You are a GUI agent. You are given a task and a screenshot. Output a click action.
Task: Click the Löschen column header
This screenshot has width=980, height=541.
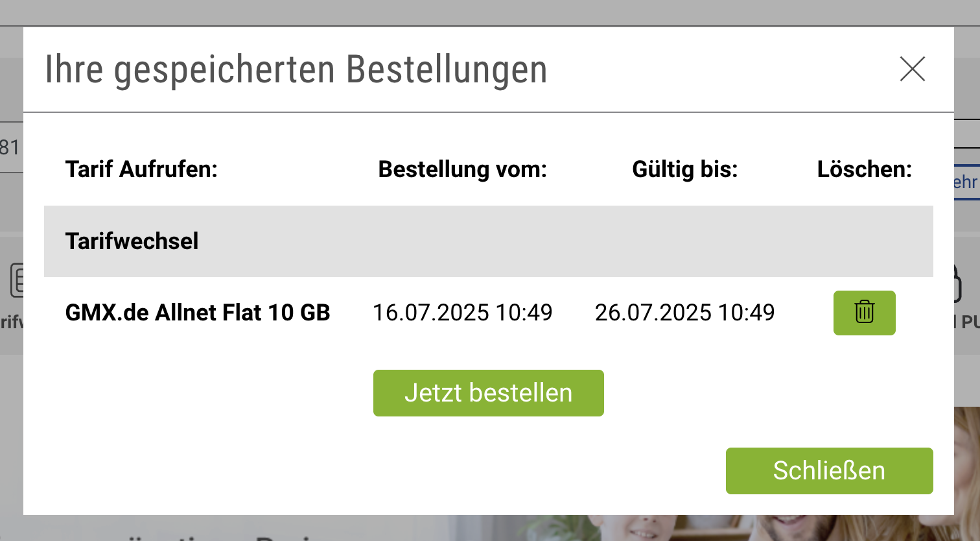click(864, 169)
